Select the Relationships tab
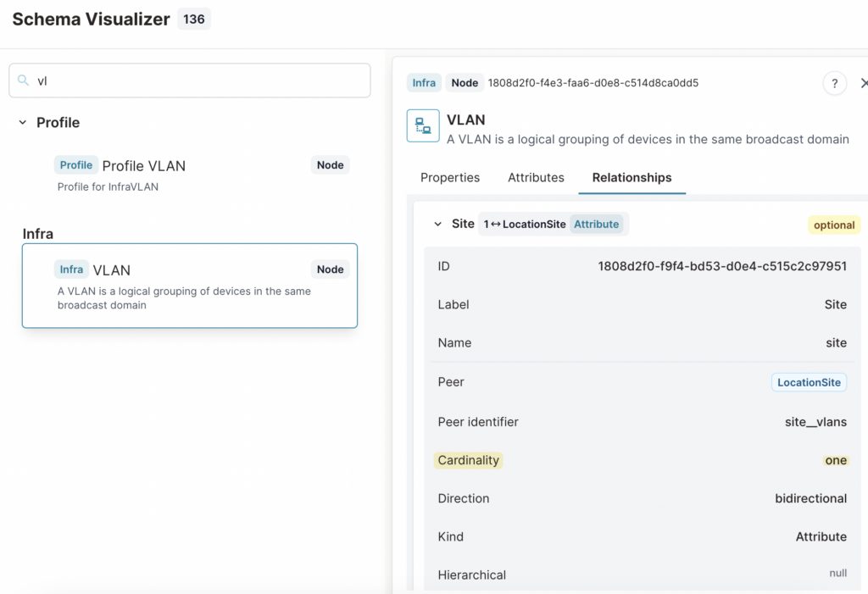868x594 pixels. (x=632, y=178)
